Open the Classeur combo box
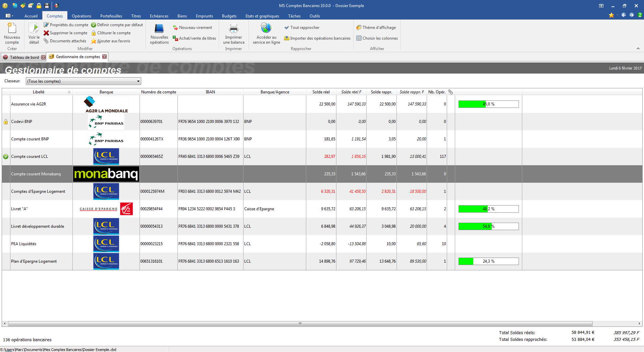Viewport: 644px width, 352px height. point(84,81)
